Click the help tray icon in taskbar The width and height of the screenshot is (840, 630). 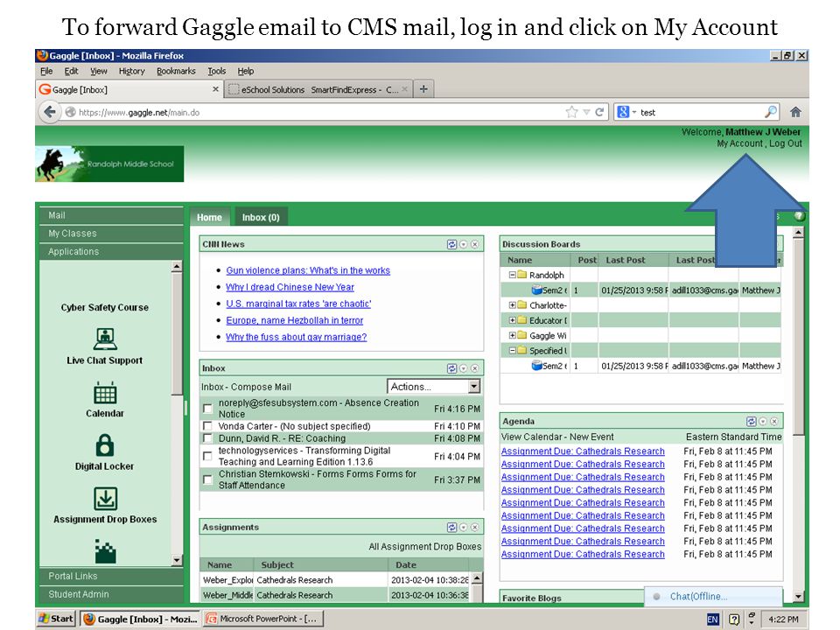[734, 619]
